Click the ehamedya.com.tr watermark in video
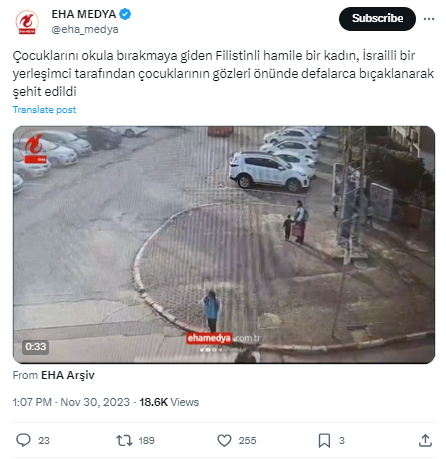The image size is (446, 459). tap(223, 338)
